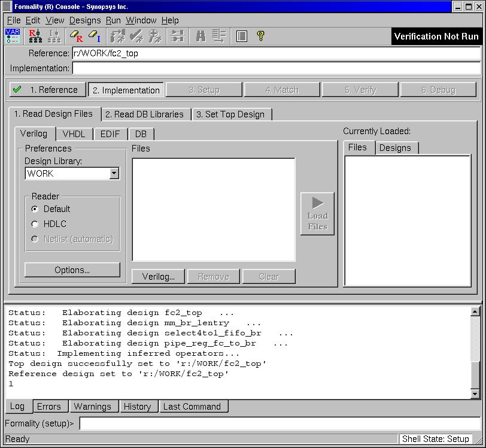486x448 pixels.
Task: Open the transcript list page icon
Action: coord(241,37)
